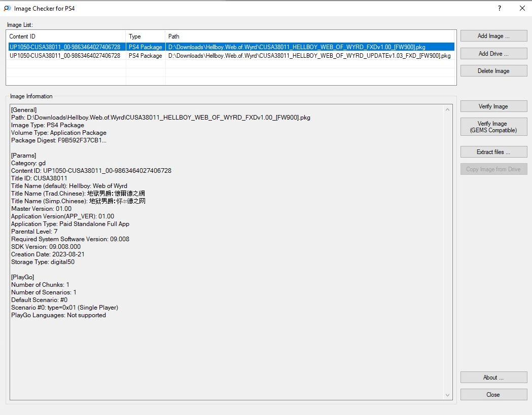The image size is (532, 415).
Task: Click the scroll down arrow in Image Information
Action: tap(447, 395)
